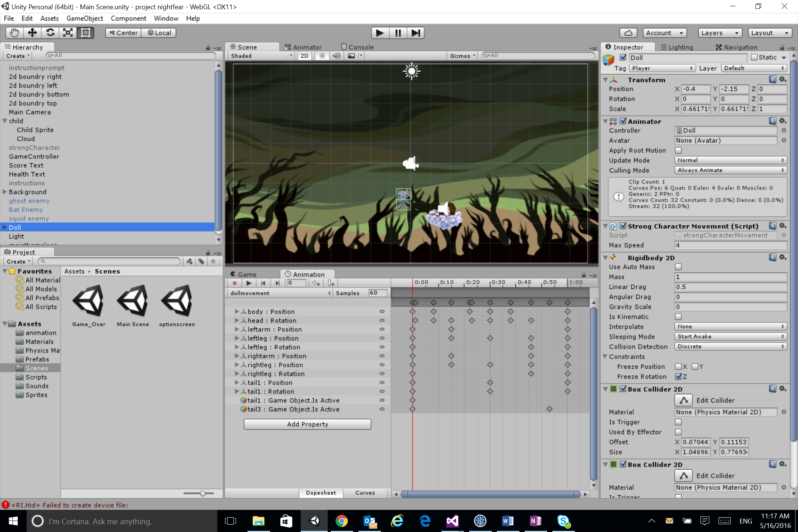
Task: Open Visual Studio from taskbar
Action: pyautogui.click(x=452, y=521)
